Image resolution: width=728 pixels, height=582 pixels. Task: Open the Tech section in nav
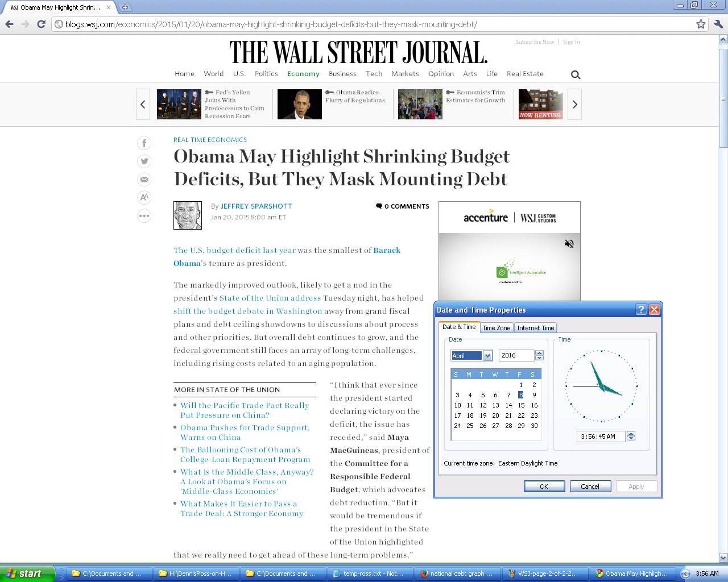point(374,74)
